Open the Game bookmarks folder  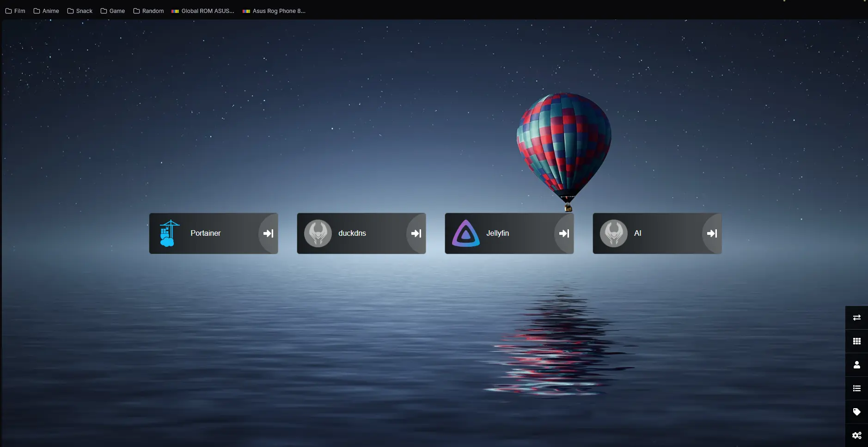point(113,11)
